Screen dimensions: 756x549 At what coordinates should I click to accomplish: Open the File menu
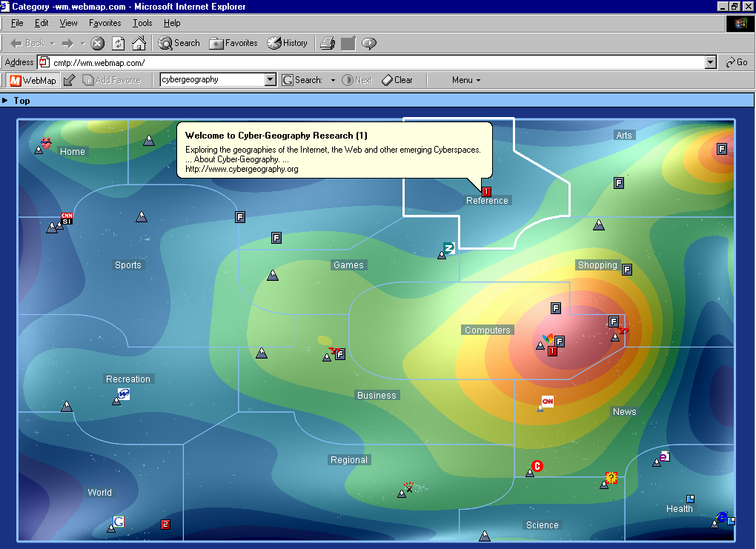17,23
